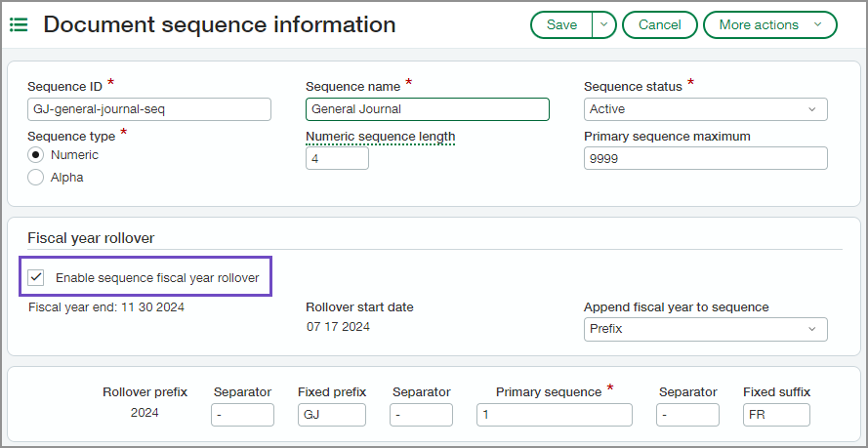Select the Alpha sequence type

(36, 178)
